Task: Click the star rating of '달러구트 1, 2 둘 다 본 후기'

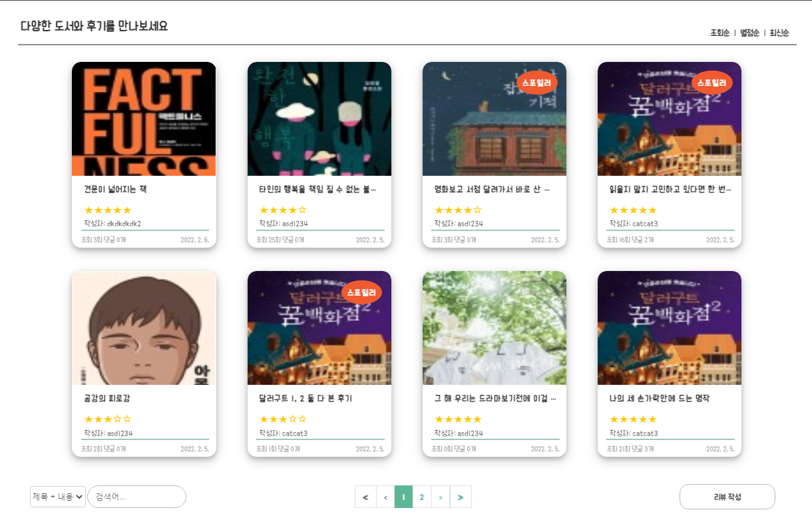Action: 283,419
